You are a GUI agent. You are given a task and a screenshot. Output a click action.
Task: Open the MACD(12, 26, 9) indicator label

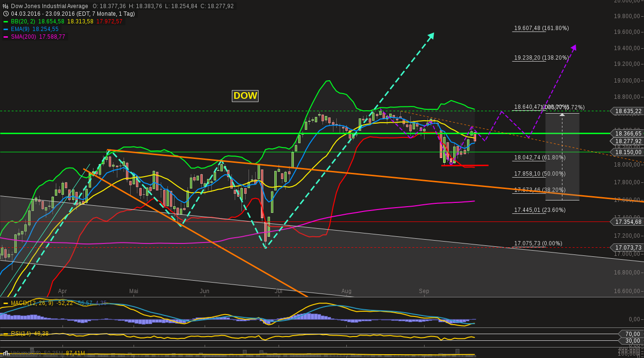tap(32, 303)
